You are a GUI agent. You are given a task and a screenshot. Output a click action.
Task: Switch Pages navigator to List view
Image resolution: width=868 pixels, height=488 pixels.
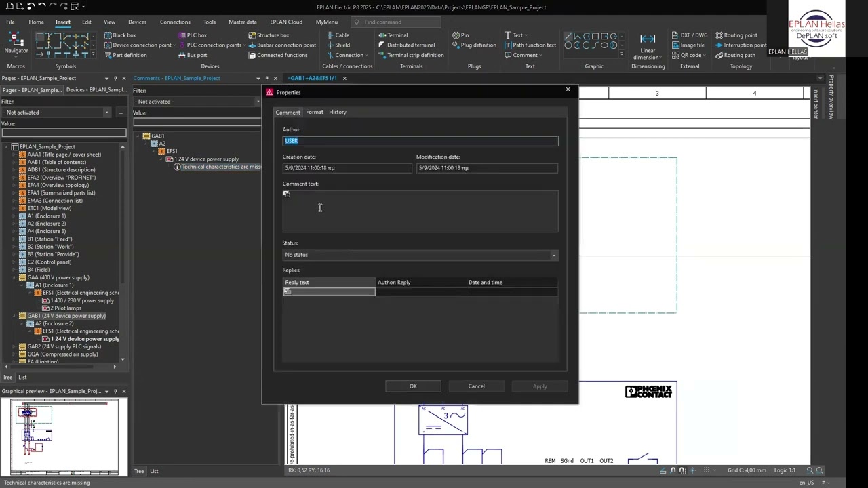[x=22, y=377]
